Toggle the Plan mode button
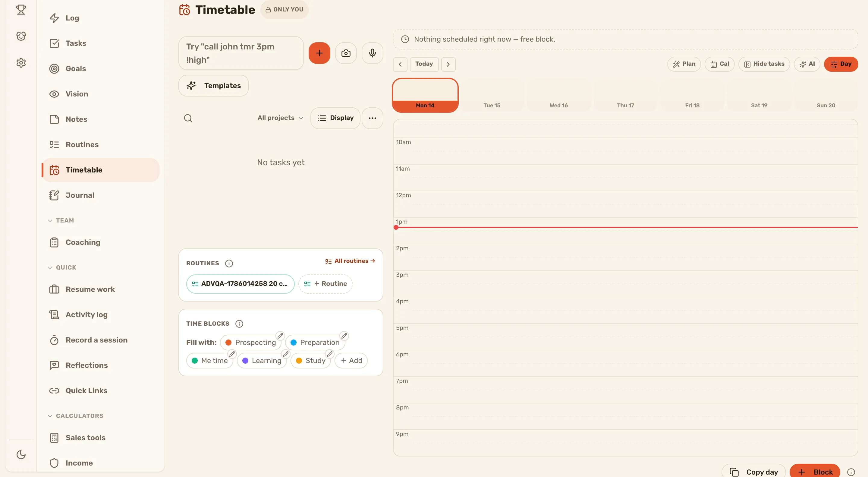The height and width of the screenshot is (477, 868). pyautogui.click(x=684, y=64)
